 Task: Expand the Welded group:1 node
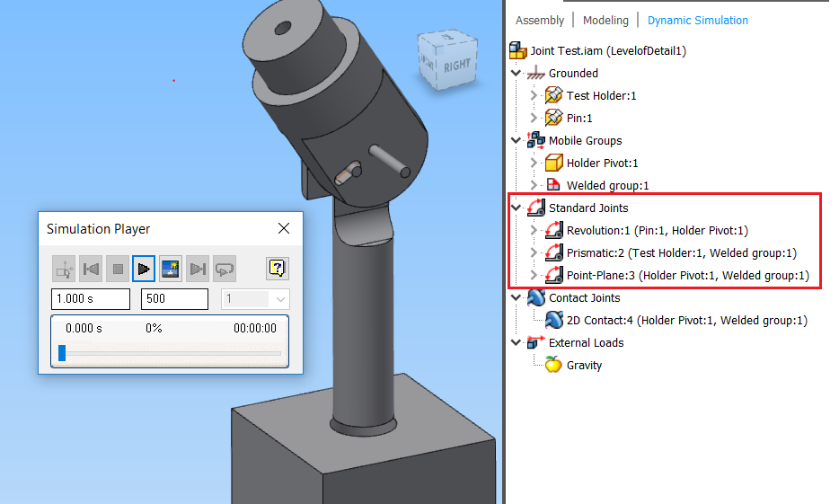(534, 185)
